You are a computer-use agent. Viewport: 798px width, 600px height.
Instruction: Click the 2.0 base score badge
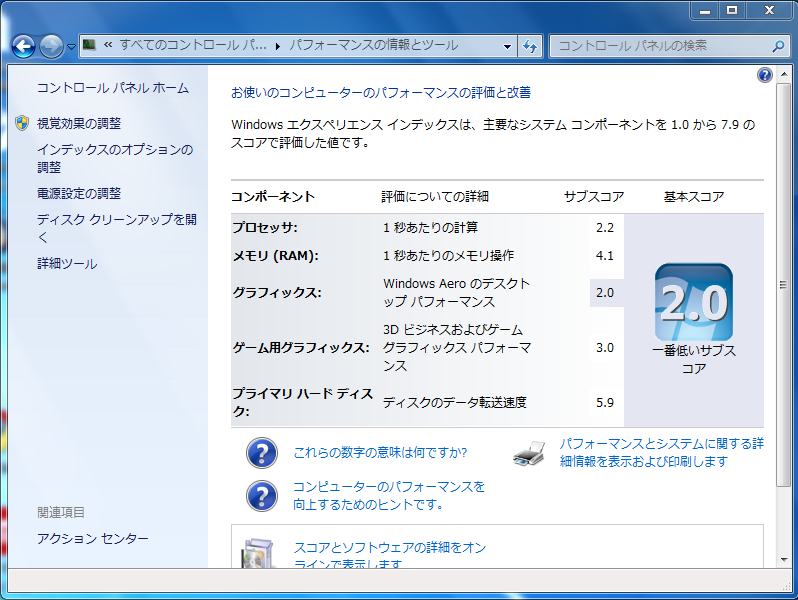coord(694,302)
